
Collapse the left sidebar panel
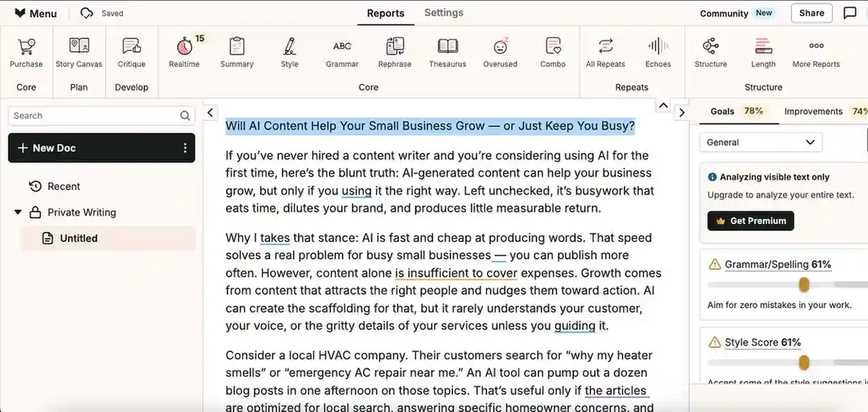(210, 112)
